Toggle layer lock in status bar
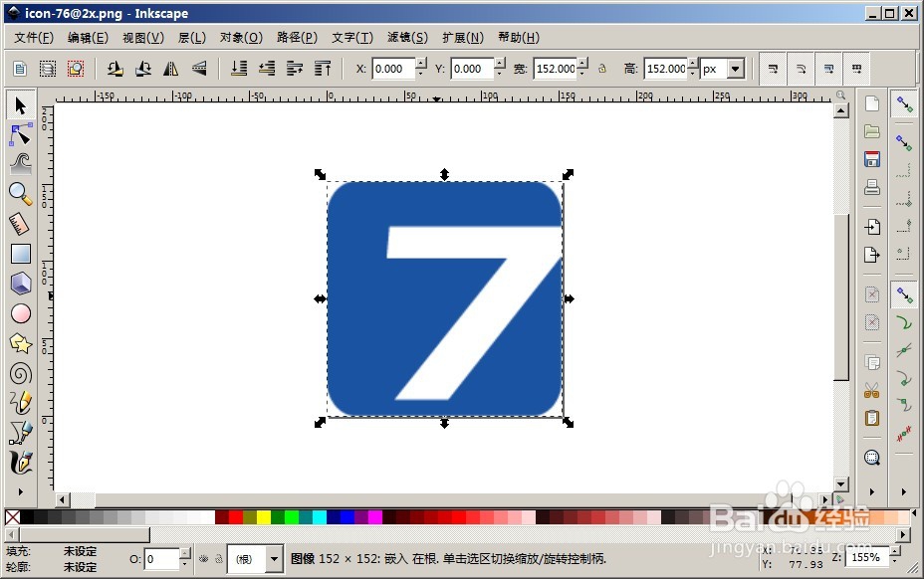Viewport: 924px width, 579px height. point(219,559)
